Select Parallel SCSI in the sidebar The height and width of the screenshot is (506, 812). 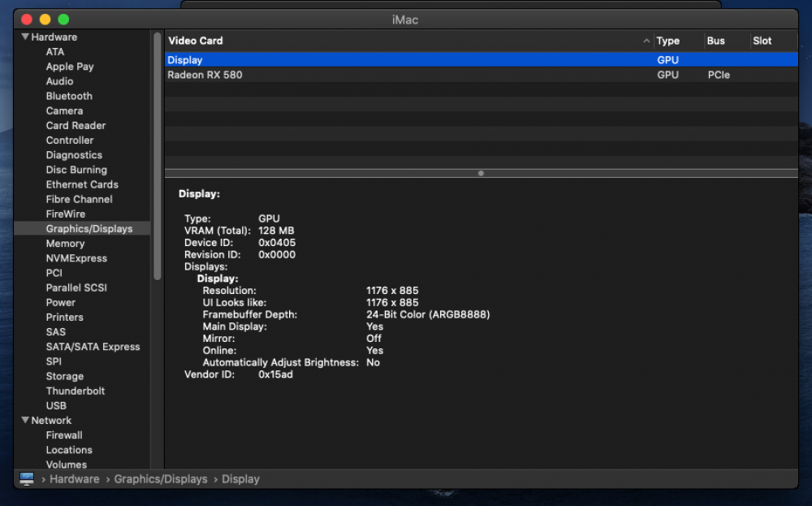pos(76,288)
